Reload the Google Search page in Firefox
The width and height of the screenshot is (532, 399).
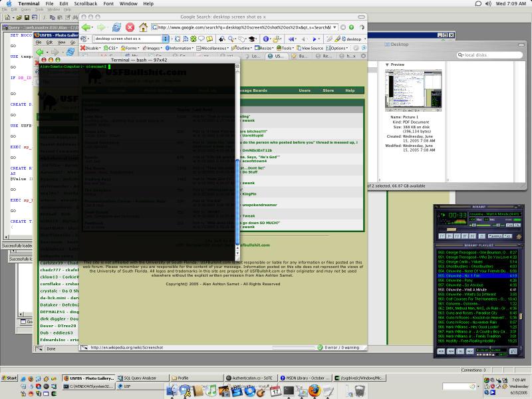point(117,27)
